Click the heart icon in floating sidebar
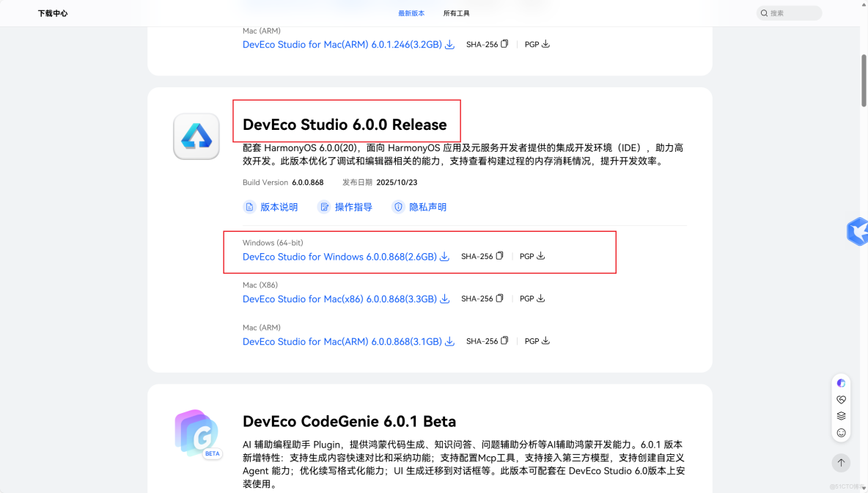This screenshot has height=493, width=868. (841, 399)
